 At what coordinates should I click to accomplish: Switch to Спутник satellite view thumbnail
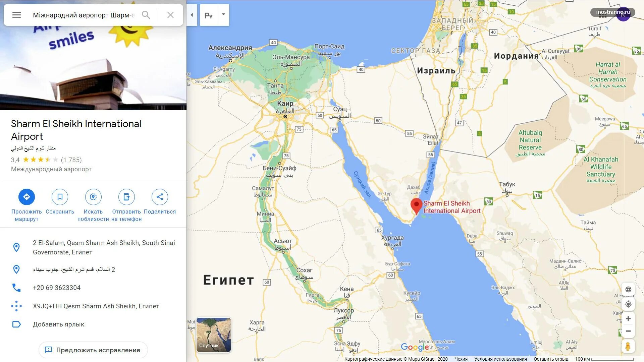[214, 335]
